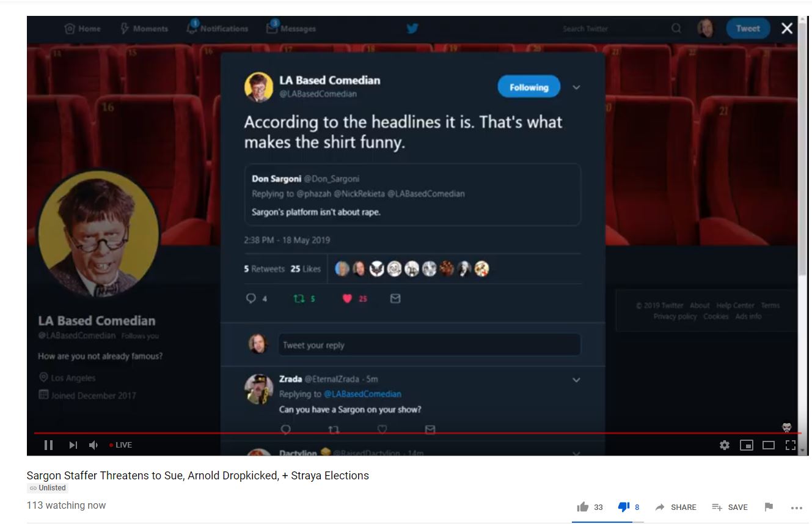The height and width of the screenshot is (524, 812).
Task: Skip to the next video
Action: point(73,445)
